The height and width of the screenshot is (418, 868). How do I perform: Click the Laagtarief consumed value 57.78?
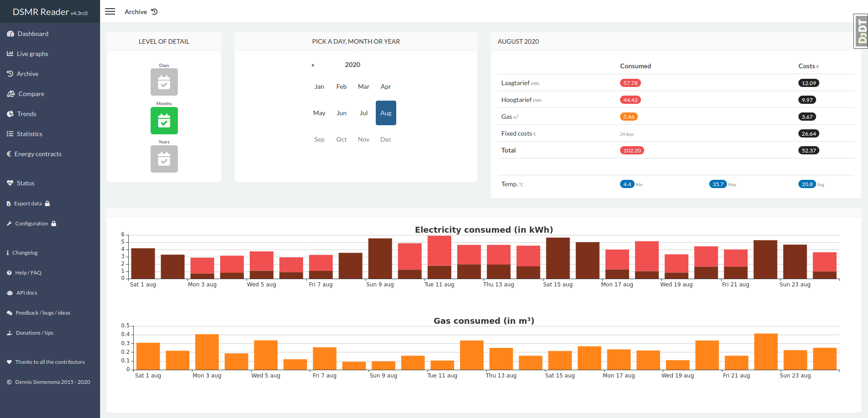(631, 83)
